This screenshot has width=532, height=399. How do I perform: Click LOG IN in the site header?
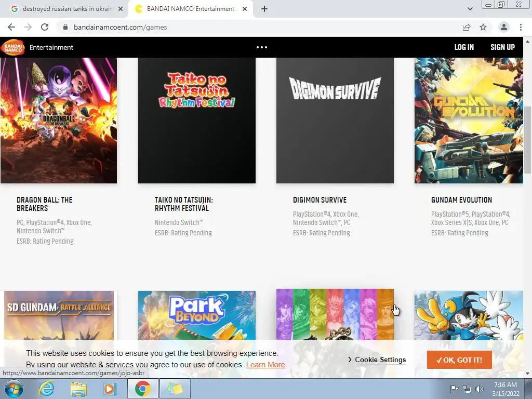tap(464, 47)
